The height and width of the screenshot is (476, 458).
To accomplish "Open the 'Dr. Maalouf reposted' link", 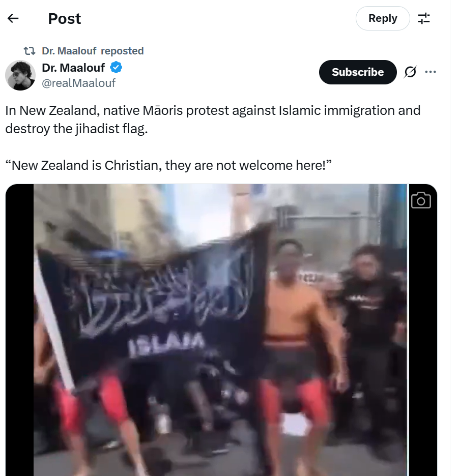I will (93, 51).
